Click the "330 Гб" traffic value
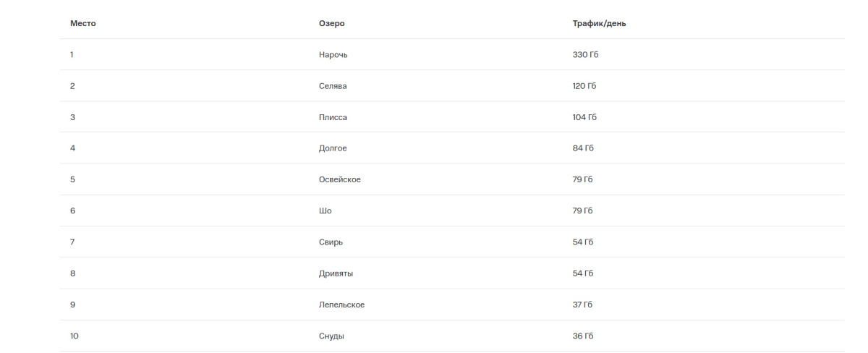This screenshot has width=868, height=353. tap(584, 55)
